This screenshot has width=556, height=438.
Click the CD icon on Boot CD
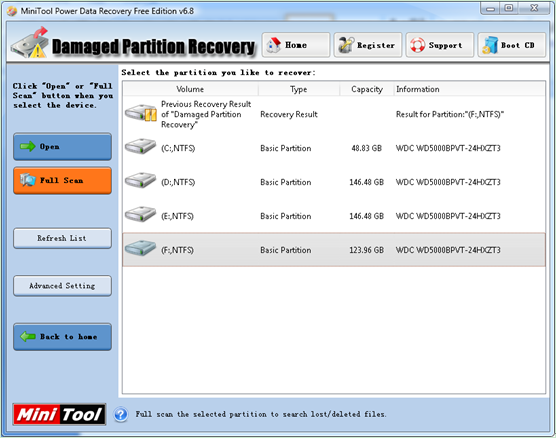(x=490, y=45)
